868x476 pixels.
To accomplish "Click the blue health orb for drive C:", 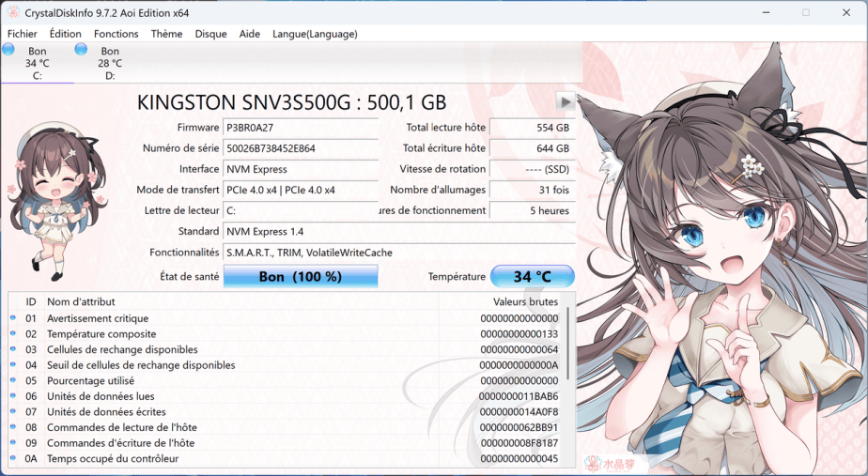I will click(8, 49).
